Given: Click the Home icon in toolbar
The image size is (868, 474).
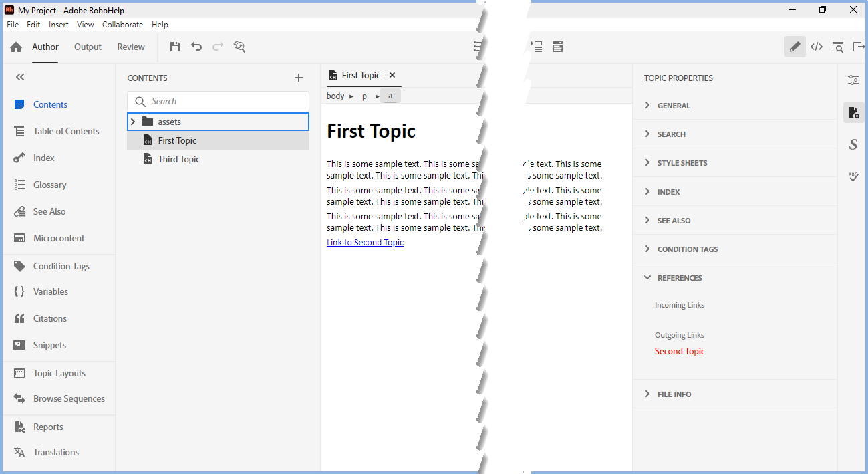Looking at the screenshot, I should tap(16, 47).
